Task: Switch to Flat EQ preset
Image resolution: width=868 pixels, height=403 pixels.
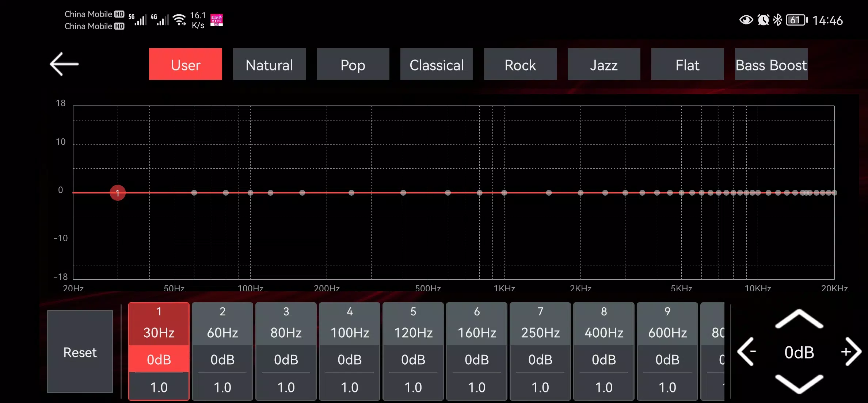Action: point(688,65)
